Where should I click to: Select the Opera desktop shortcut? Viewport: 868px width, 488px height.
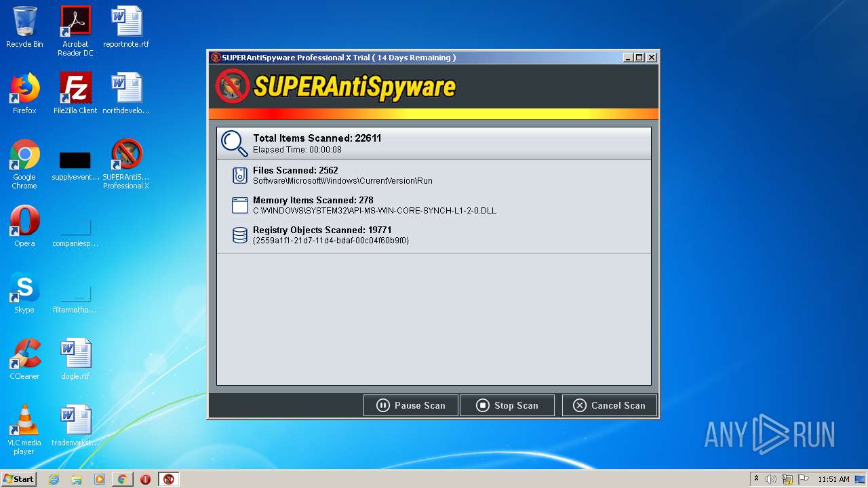point(24,226)
